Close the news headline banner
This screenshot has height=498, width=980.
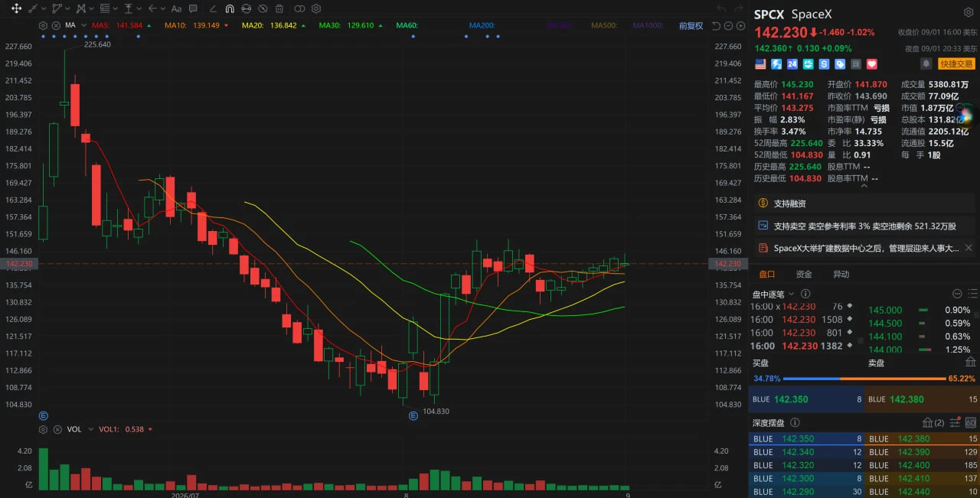969,248
